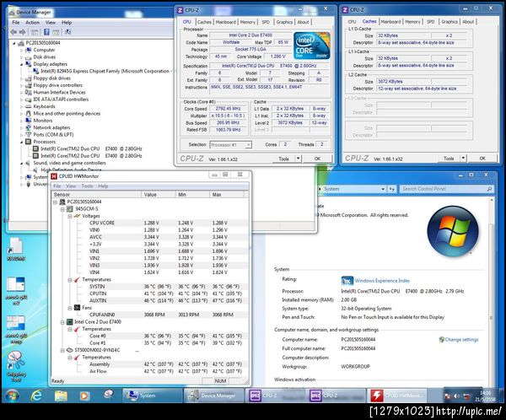
Task: Collapse the Voltages group in HWMonitor
Action: pos(69,216)
